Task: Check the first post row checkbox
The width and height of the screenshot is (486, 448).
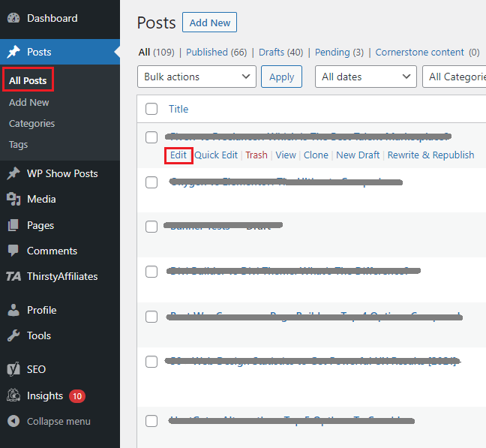Action: [x=151, y=137]
